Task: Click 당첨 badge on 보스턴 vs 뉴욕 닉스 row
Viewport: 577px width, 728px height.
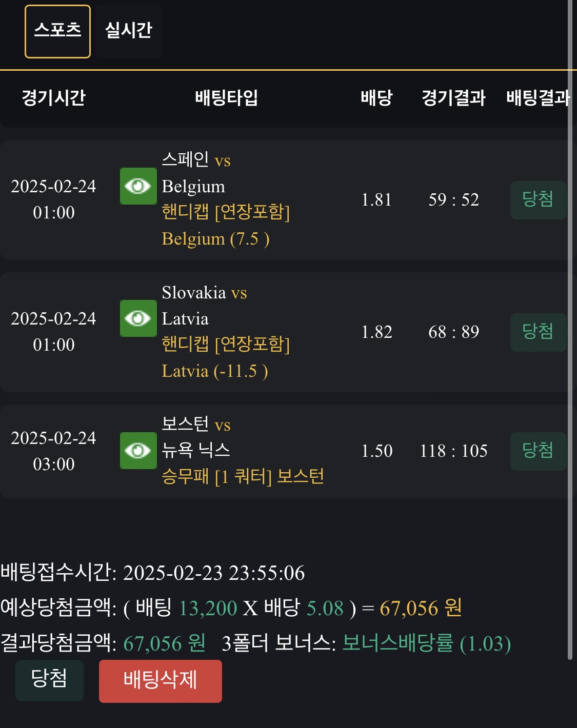Action: tap(538, 451)
